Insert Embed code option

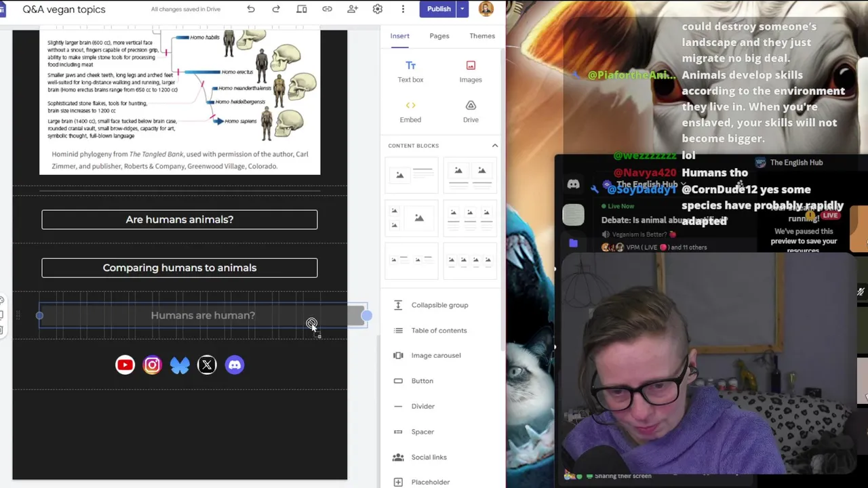[410, 112]
